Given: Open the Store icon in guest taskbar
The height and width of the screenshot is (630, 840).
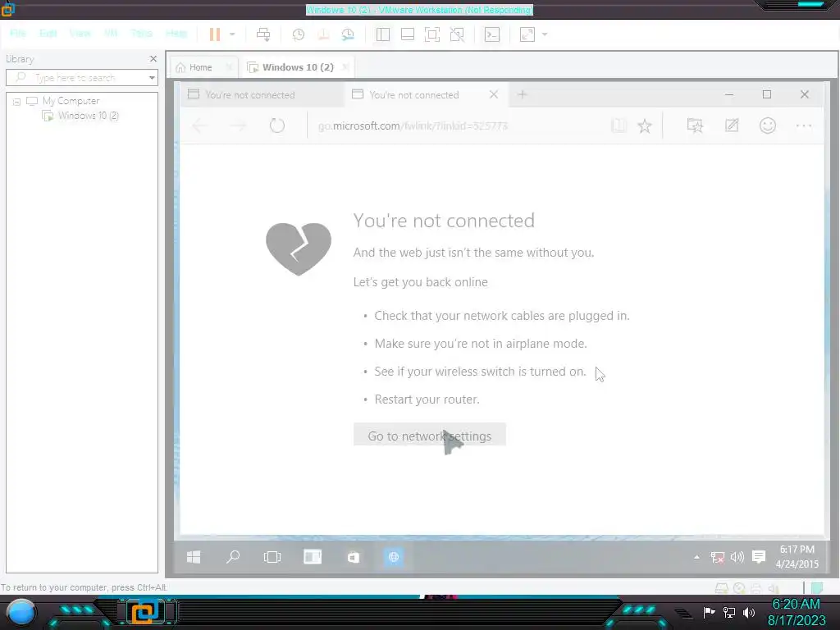Looking at the screenshot, I should pyautogui.click(x=353, y=557).
